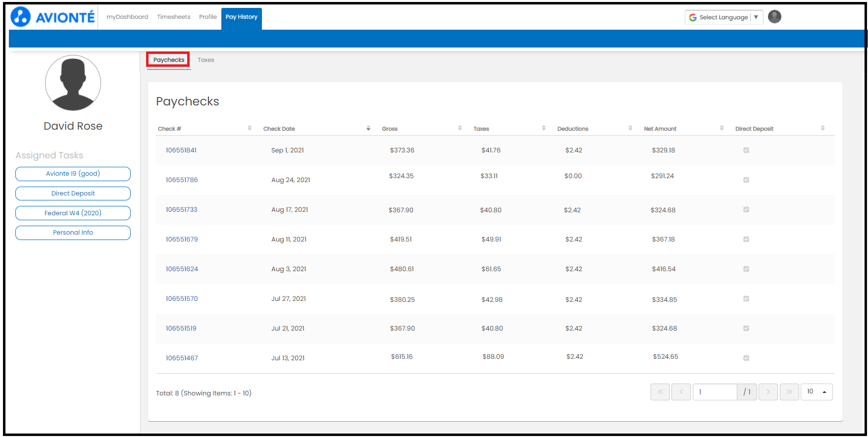Click the Federal W4 (2020) task button

pos(73,213)
